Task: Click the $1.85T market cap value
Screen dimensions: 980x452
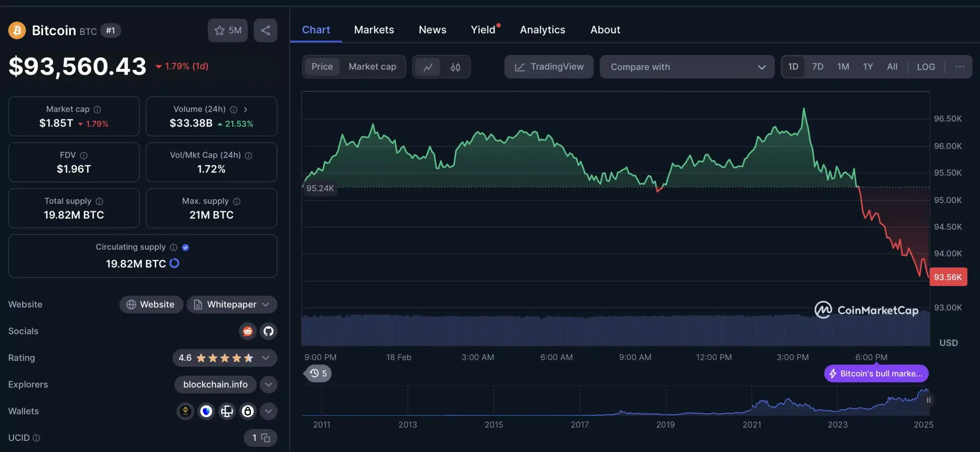Action: coord(56,123)
